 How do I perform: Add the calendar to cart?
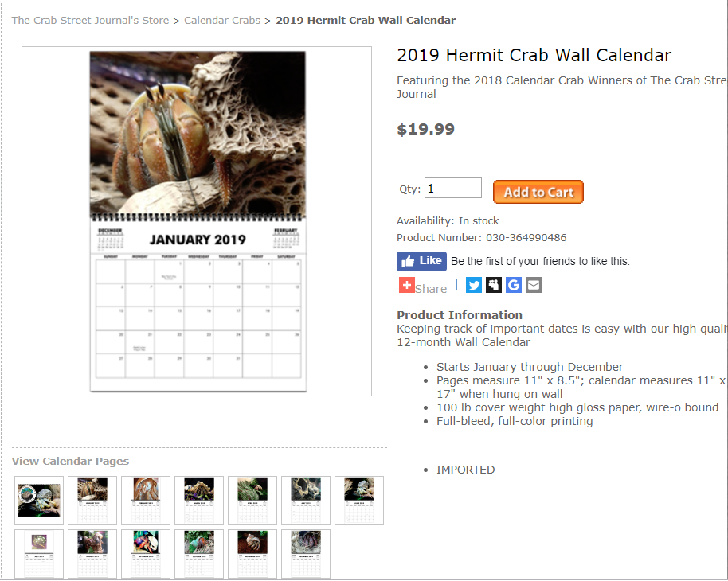click(x=538, y=192)
